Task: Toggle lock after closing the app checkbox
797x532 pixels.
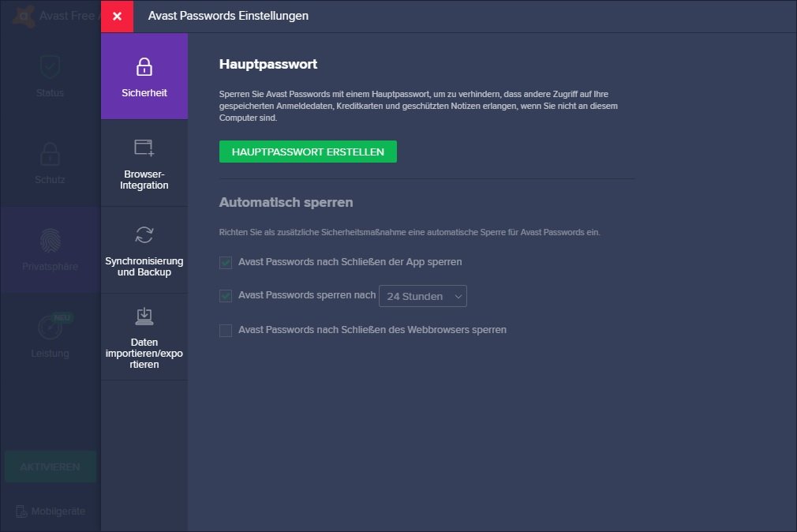Action: (226, 262)
